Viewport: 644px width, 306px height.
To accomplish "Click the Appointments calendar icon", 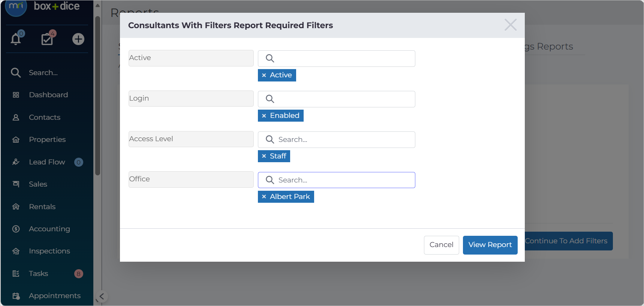I will pos(16,296).
